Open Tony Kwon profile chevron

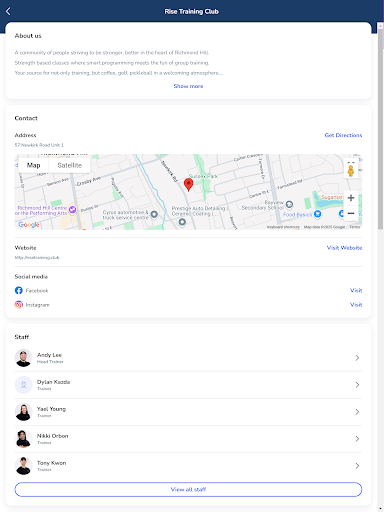[357, 466]
